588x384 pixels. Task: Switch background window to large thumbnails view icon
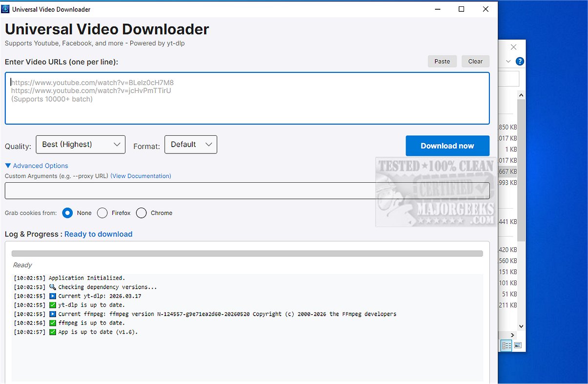click(x=518, y=346)
